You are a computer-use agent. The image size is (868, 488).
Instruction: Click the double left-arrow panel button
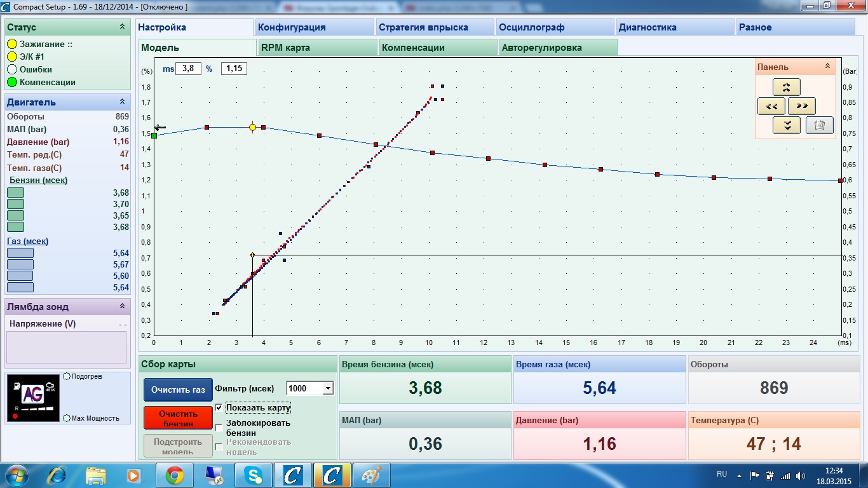(x=771, y=106)
